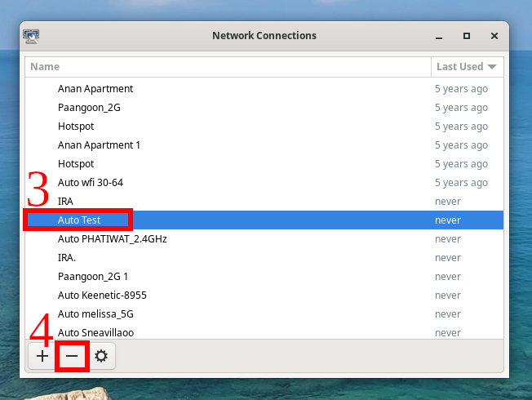Select the IRA connection row
This screenshot has width=532, height=400.
click(65, 202)
